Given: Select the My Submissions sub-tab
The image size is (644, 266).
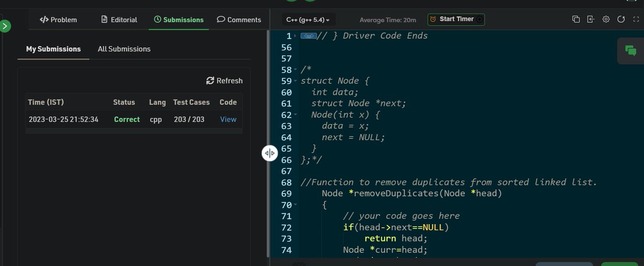Looking at the screenshot, I should (x=53, y=49).
